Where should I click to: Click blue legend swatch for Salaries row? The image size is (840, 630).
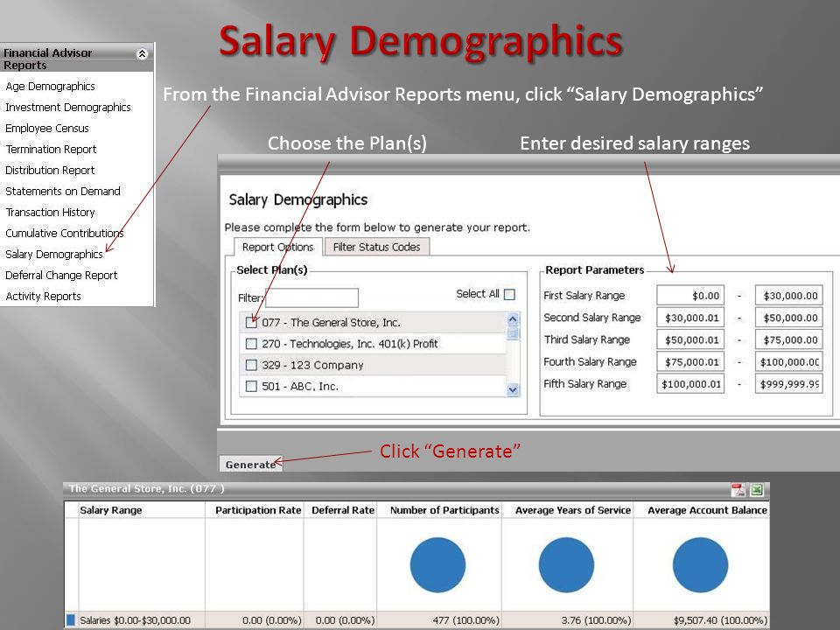71,619
